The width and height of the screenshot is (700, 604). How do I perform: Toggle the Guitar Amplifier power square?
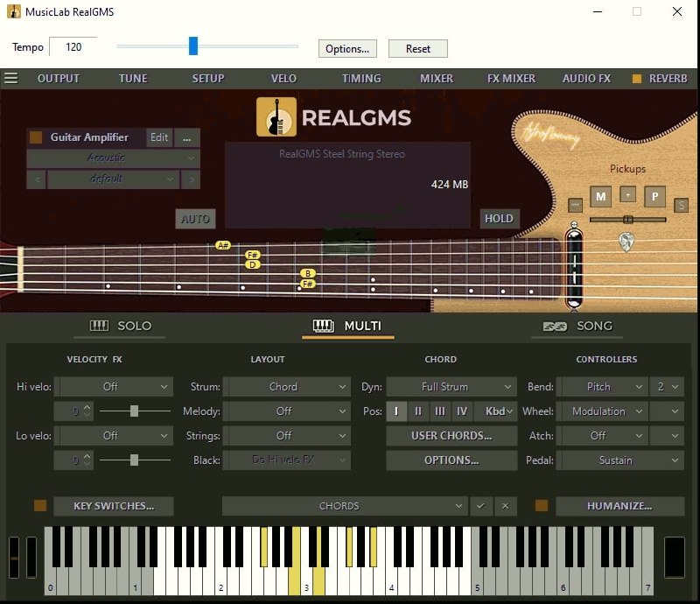click(x=36, y=137)
